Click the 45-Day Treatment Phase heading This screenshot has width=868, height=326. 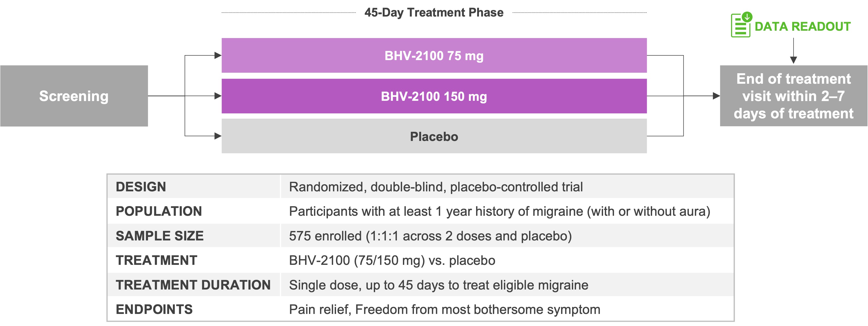(x=434, y=13)
